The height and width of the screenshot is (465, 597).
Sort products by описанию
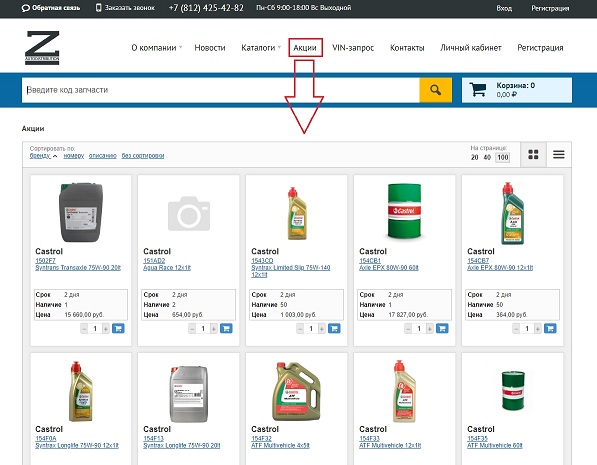point(103,156)
